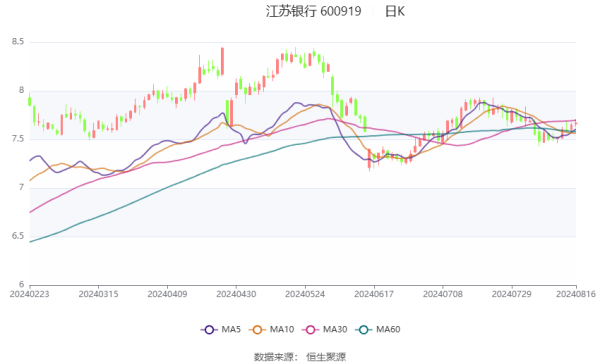This screenshot has height=364, width=600.
Task: Click the 20240617 date label
Action: point(374,294)
